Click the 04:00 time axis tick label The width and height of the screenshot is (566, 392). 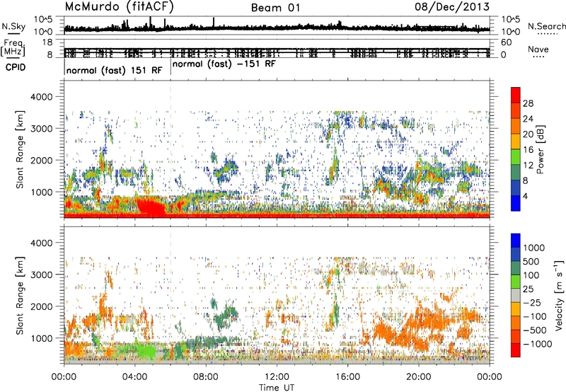click(135, 377)
